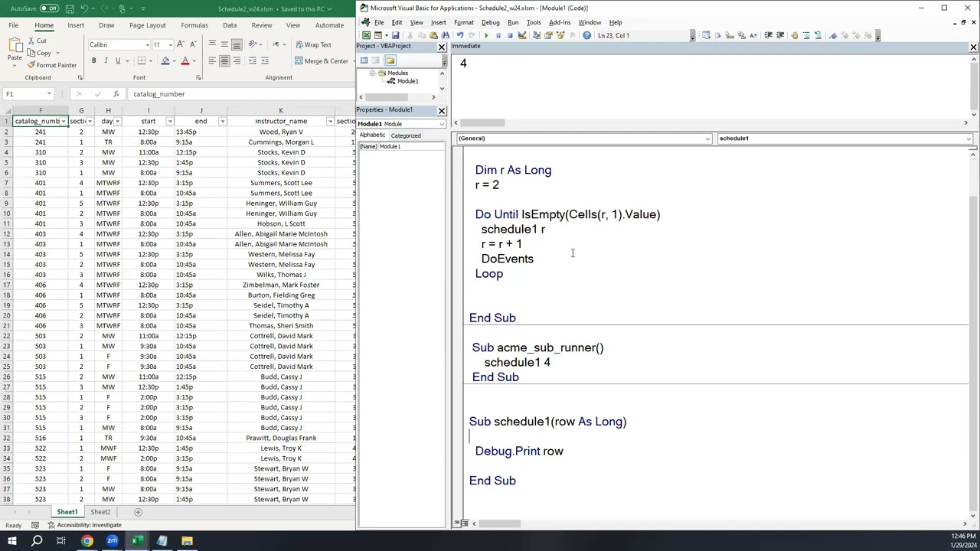The height and width of the screenshot is (551, 980).
Task: Open the Tools menu in VBA editor
Action: [x=534, y=22]
